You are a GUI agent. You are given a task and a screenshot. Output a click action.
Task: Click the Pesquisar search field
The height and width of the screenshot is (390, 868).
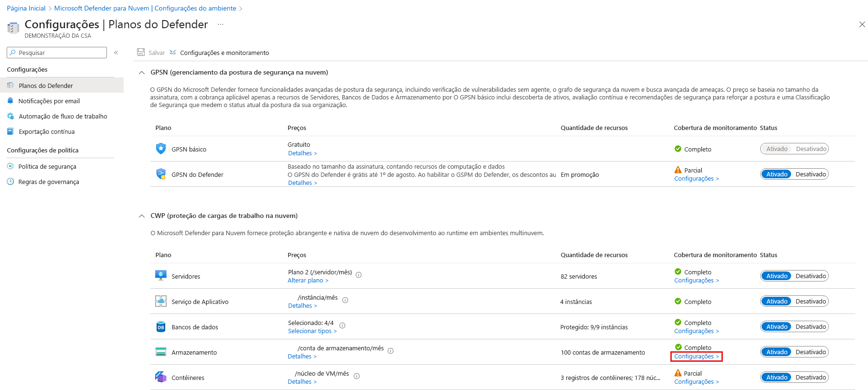pyautogui.click(x=57, y=53)
